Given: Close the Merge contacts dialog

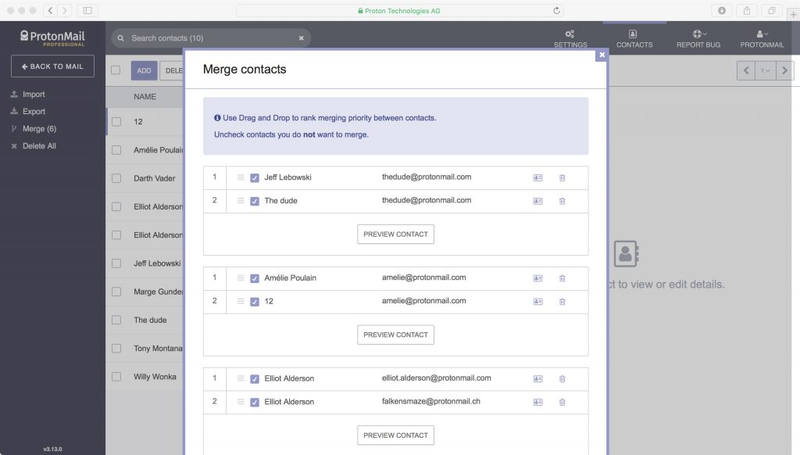Looking at the screenshot, I should point(602,55).
